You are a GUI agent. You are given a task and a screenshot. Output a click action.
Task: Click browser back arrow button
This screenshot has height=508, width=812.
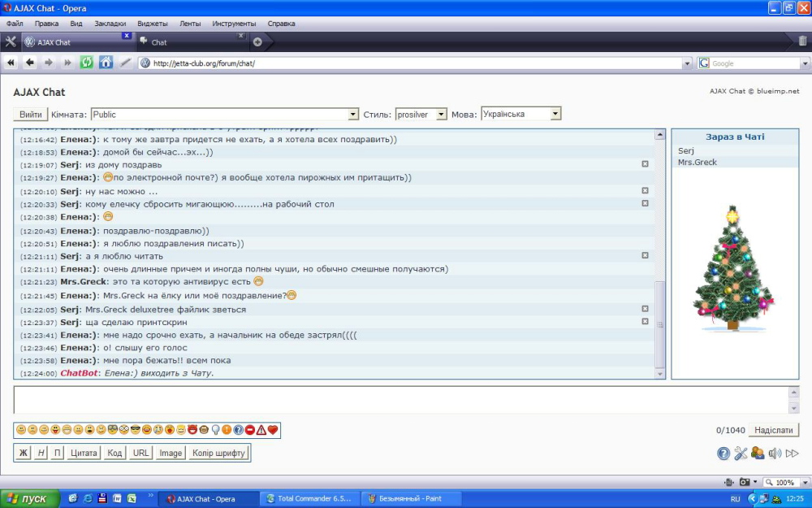30,63
